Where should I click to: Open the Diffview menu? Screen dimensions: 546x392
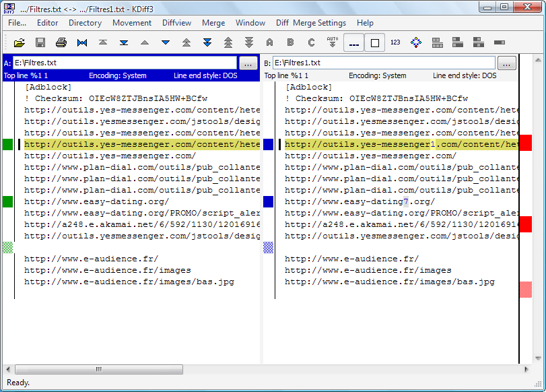point(176,23)
